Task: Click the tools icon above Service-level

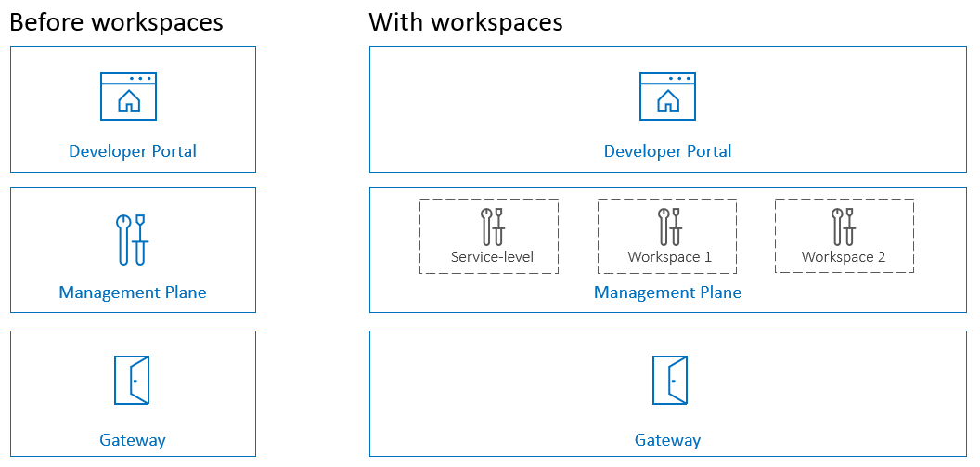Action: tap(493, 227)
